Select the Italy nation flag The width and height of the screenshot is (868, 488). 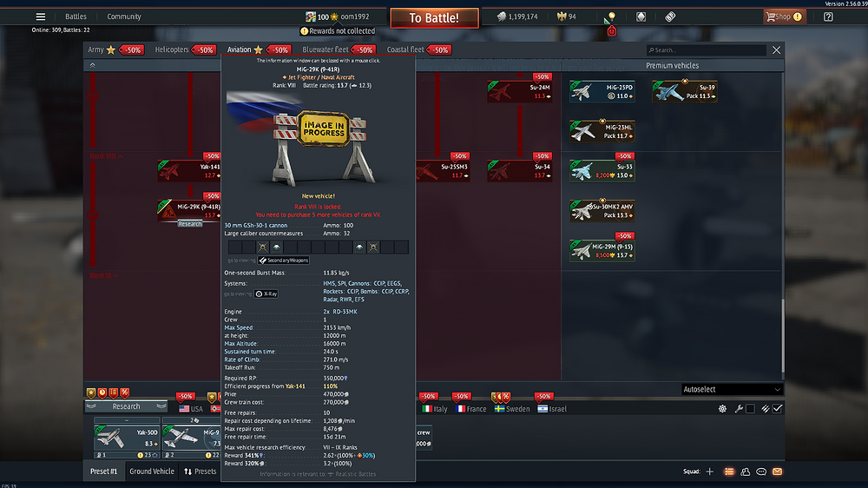(435, 409)
